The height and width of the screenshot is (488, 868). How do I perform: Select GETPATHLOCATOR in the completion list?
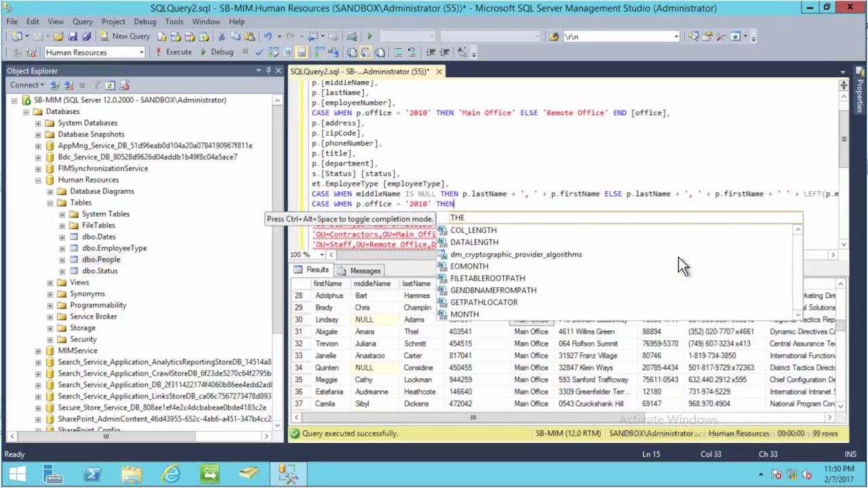[484, 302]
